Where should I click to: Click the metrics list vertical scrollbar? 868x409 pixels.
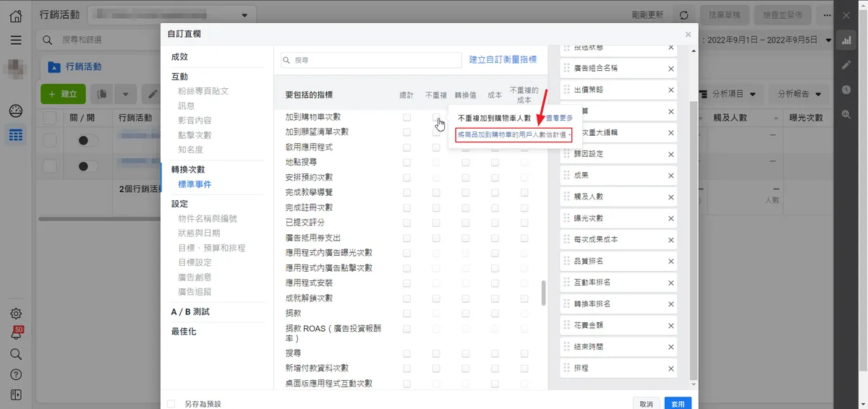coord(543,293)
